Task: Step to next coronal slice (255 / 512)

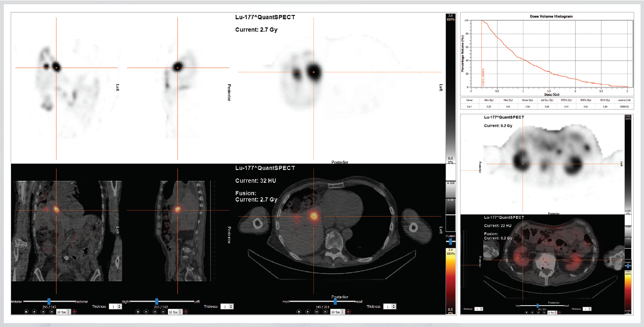Action: [51, 312]
